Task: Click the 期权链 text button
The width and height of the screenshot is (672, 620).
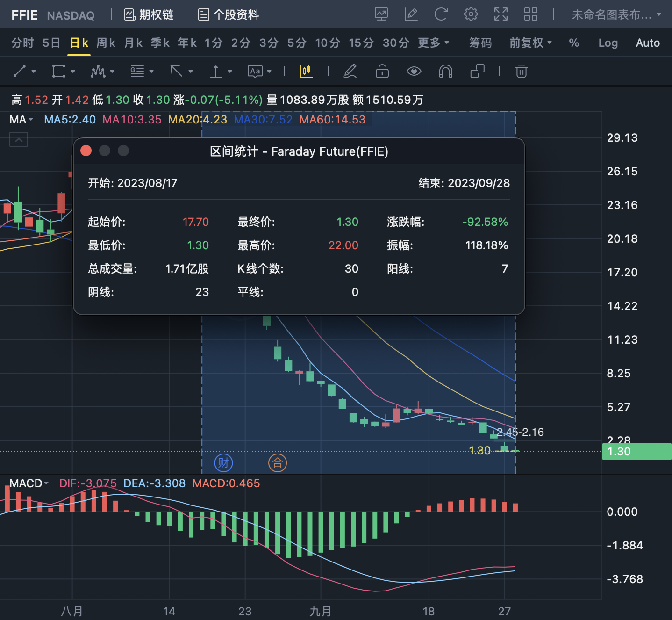Action: 156,15
